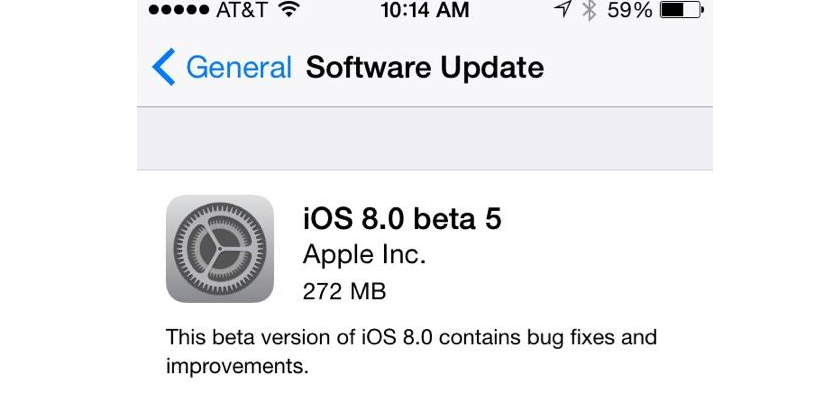Click the Software Update title

click(x=425, y=68)
